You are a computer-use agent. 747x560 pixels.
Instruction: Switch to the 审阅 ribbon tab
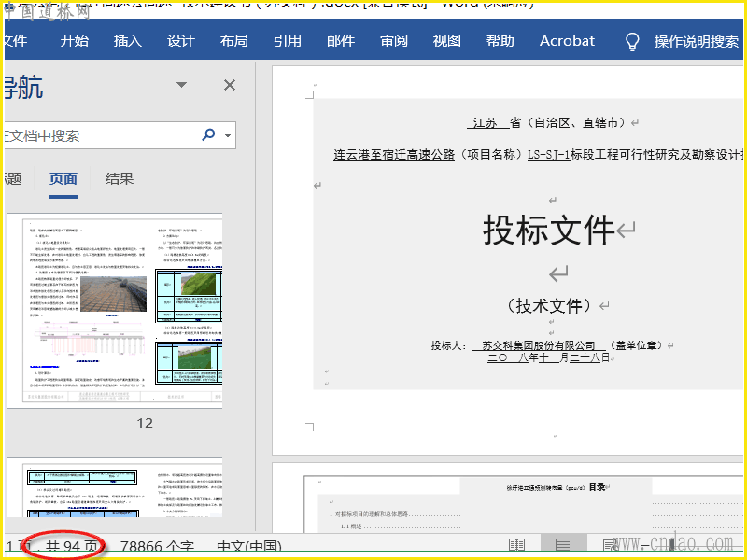click(394, 40)
